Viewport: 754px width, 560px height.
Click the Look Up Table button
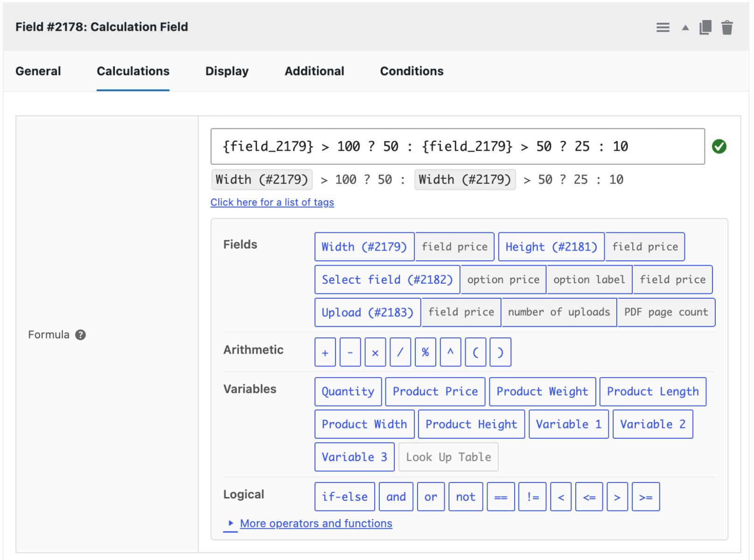(x=448, y=457)
